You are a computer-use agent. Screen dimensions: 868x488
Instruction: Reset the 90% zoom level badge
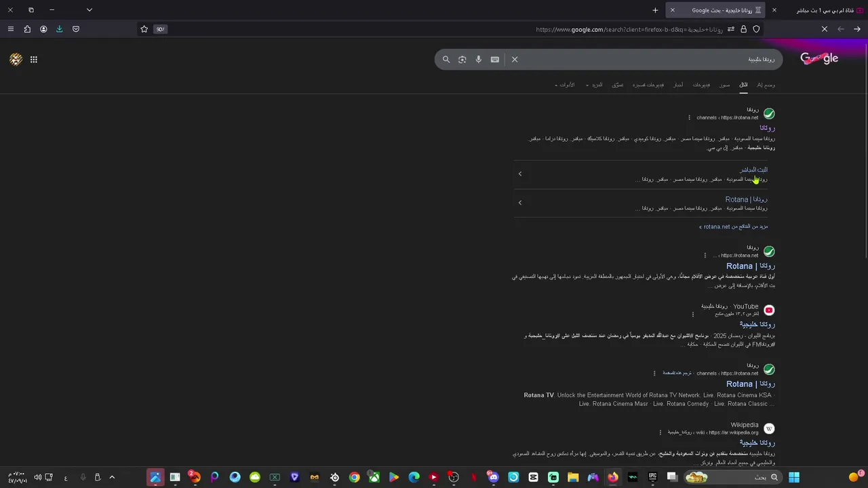(160, 29)
